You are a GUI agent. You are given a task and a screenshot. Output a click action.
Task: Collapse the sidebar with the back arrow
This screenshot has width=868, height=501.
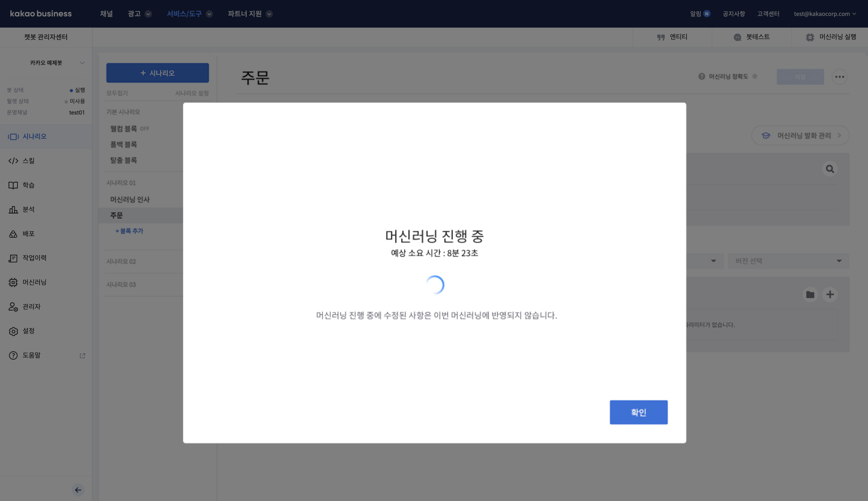pyautogui.click(x=78, y=490)
